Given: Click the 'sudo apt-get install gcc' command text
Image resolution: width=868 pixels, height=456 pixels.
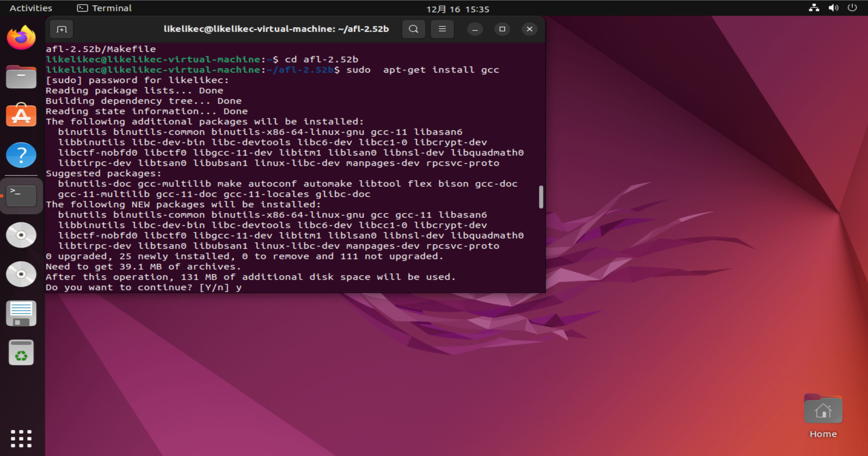Looking at the screenshot, I should (422, 70).
